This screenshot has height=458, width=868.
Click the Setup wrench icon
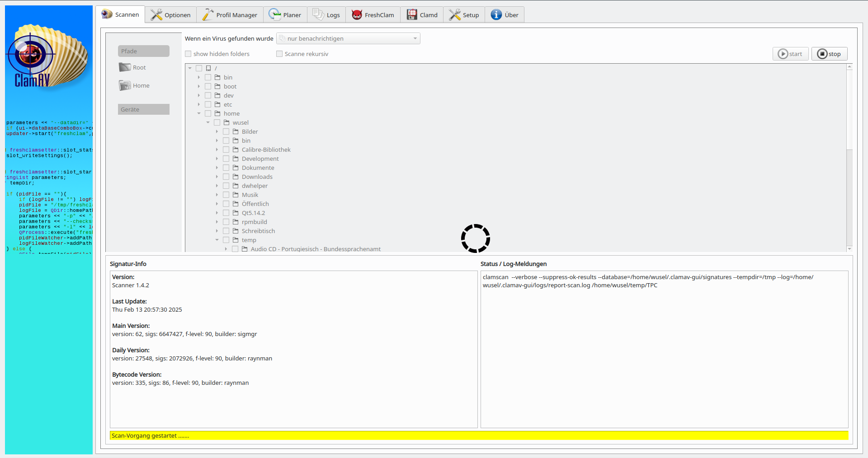click(x=455, y=15)
